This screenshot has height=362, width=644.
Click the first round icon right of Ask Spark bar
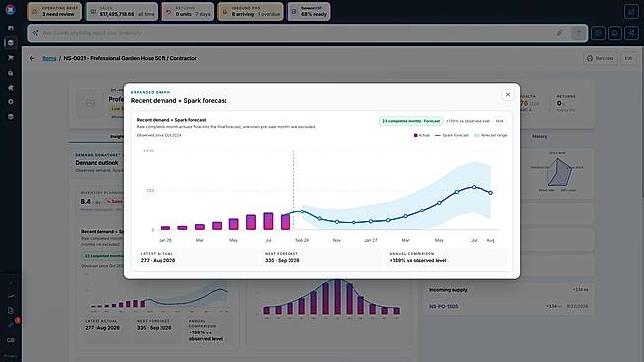tap(598, 33)
